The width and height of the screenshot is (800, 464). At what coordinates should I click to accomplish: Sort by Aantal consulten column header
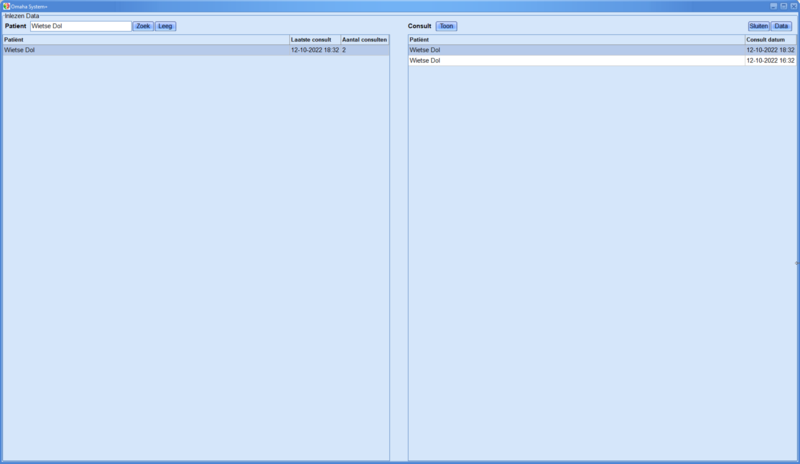click(x=364, y=40)
